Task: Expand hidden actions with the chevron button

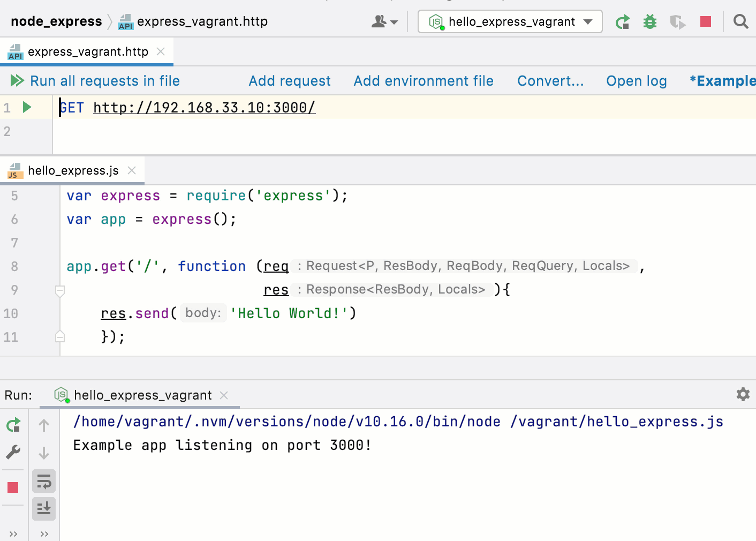Action: click(x=44, y=534)
